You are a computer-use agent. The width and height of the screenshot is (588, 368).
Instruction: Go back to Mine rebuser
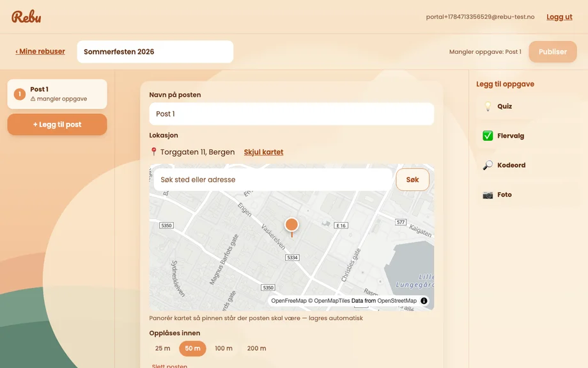[x=40, y=51]
